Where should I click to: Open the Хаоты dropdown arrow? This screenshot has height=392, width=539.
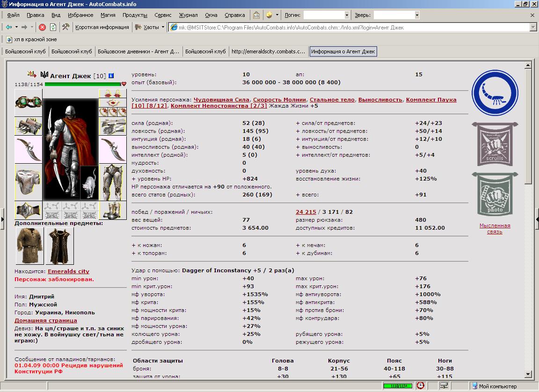pyautogui.click(x=163, y=27)
